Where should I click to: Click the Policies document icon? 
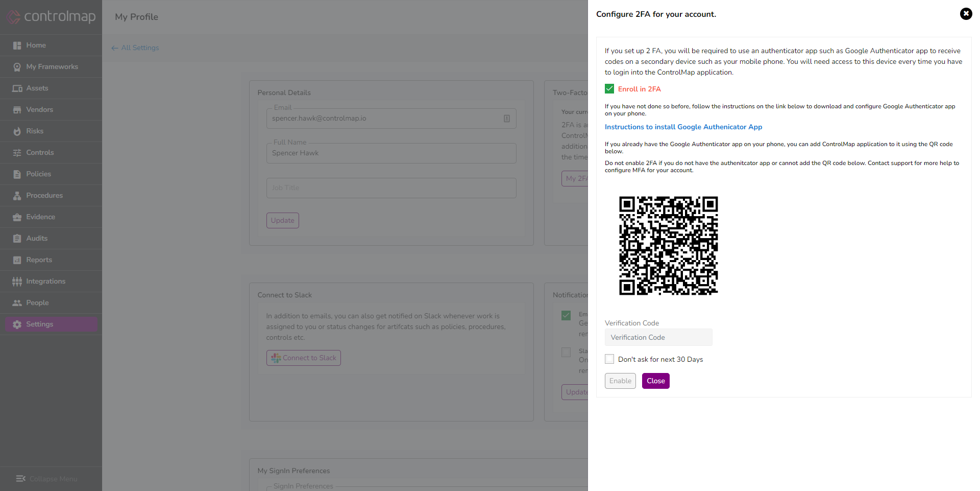pyautogui.click(x=17, y=174)
